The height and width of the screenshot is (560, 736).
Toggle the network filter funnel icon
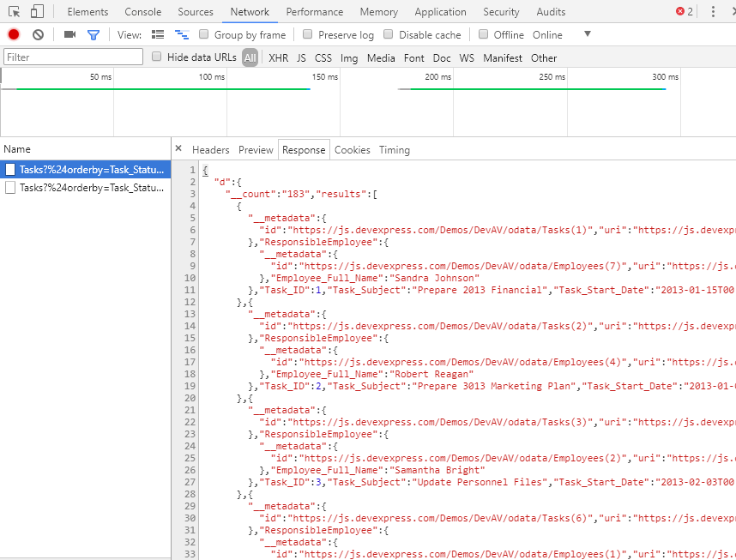tap(94, 35)
